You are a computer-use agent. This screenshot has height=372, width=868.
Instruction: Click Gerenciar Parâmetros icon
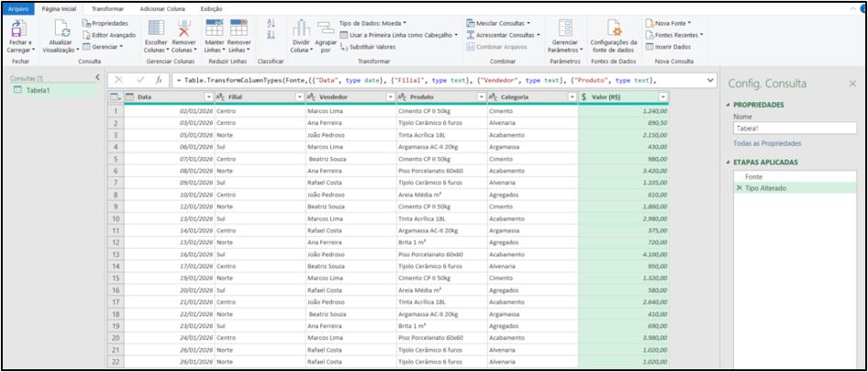(x=566, y=28)
